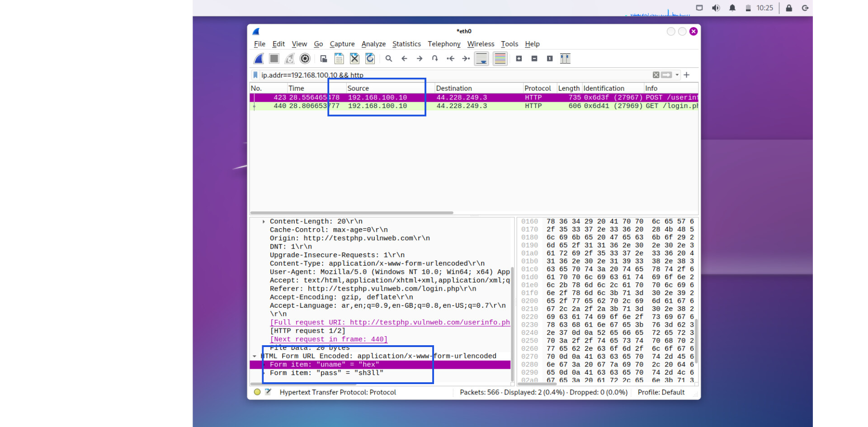Open the Capture menu

tap(342, 44)
